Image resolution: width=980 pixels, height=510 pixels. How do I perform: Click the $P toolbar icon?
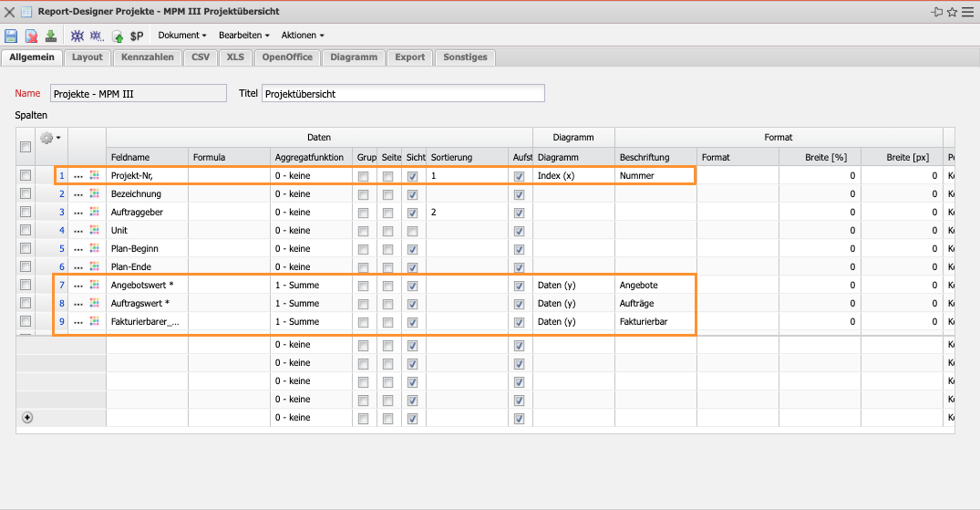point(137,36)
